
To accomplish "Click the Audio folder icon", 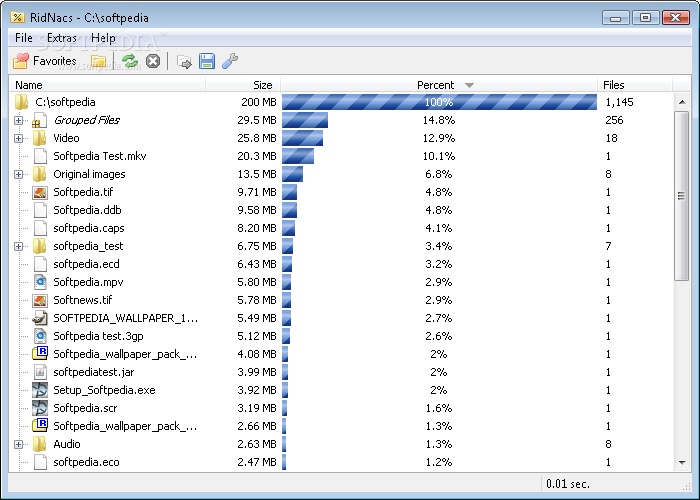I will 39,444.
